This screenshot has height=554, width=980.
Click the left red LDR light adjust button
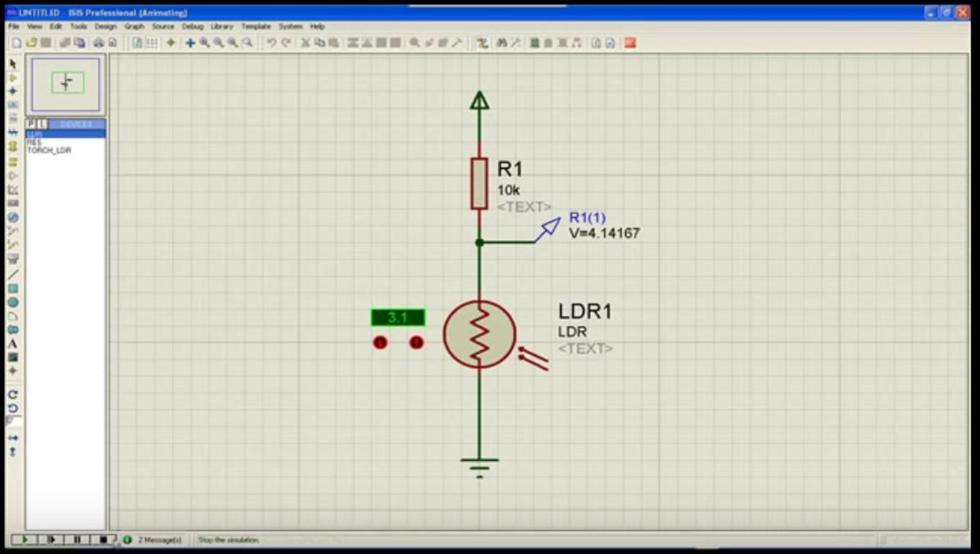tap(380, 343)
